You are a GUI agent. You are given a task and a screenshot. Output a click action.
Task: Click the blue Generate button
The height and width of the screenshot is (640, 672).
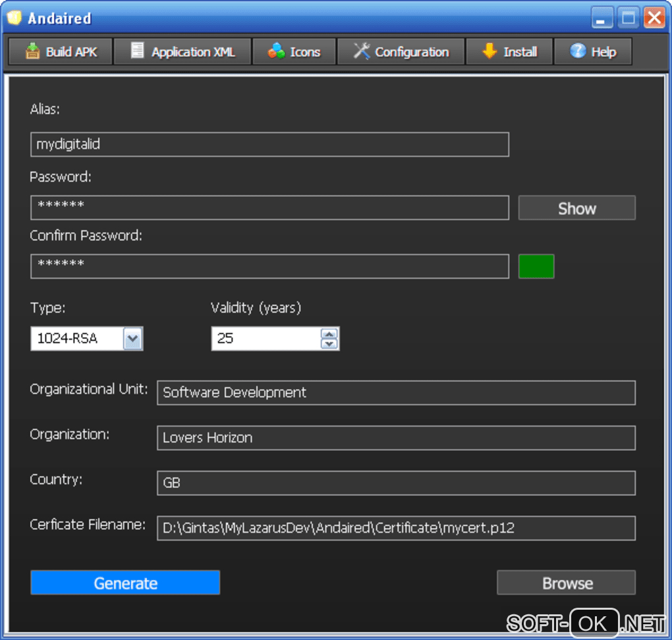click(x=125, y=583)
